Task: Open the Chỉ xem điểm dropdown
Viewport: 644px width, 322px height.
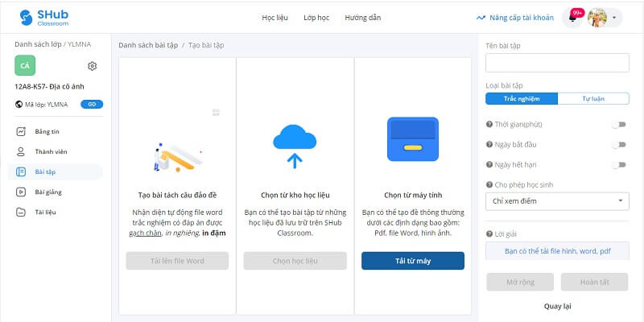Action: (557, 201)
